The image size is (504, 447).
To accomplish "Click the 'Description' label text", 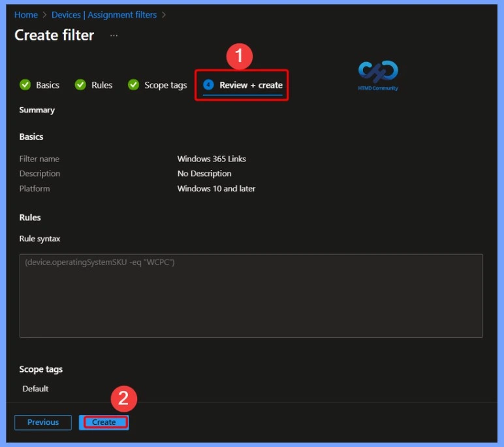I will pyautogui.click(x=40, y=174).
